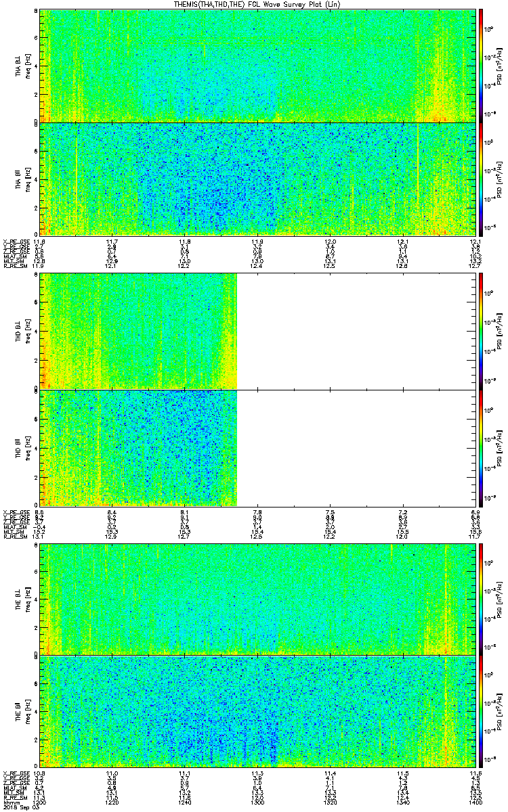Click the THD B-parallel axis label
508x812 pixels.
[19, 447]
